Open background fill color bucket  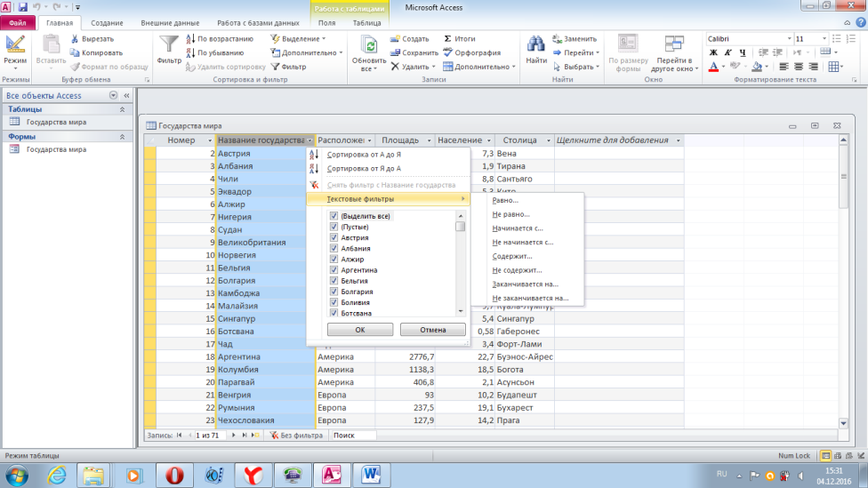[757, 67]
